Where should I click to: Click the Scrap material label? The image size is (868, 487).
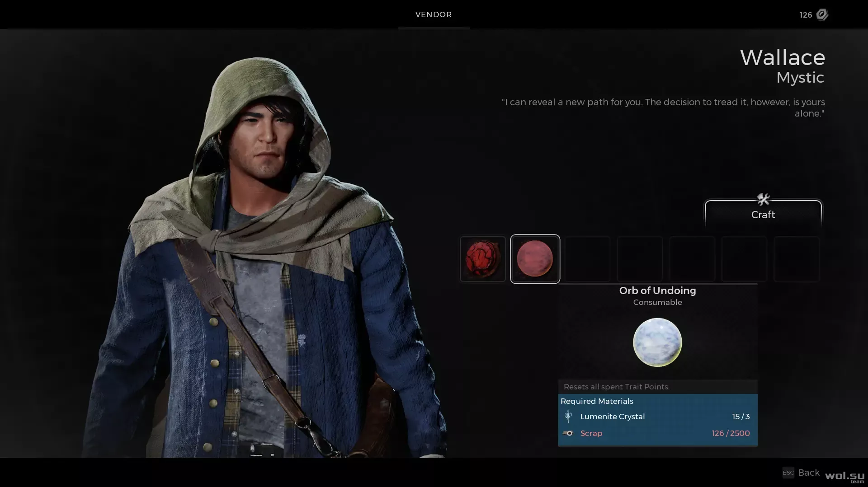click(x=591, y=433)
